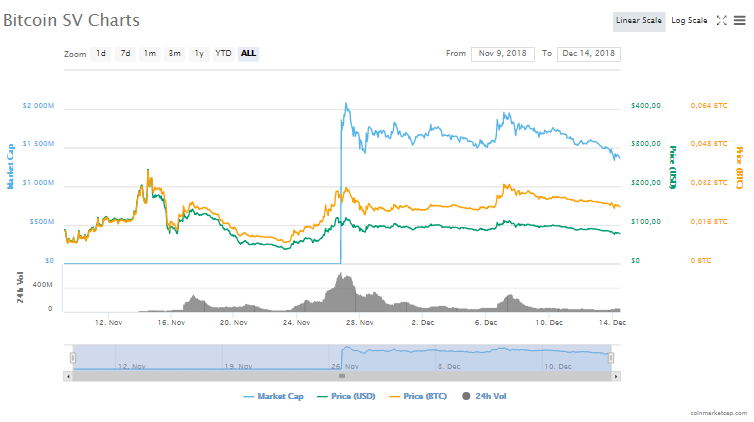
Task: Toggle Price (BTC) series in legend
Action: pos(418,397)
